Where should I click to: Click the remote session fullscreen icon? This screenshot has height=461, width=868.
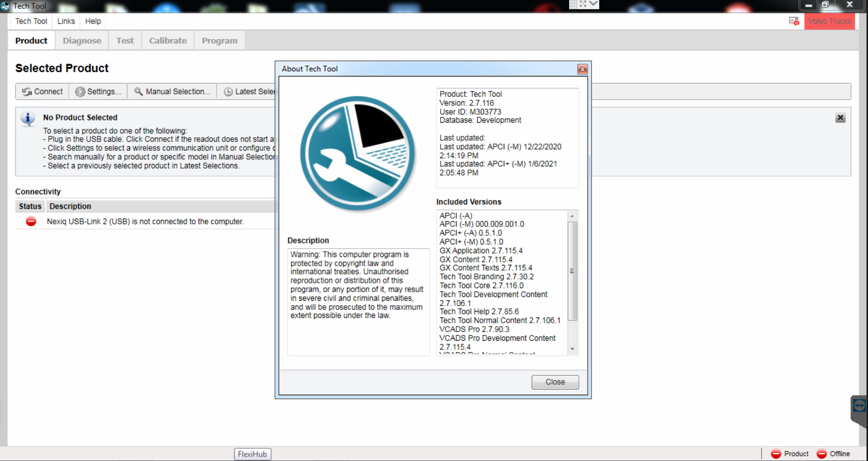click(583, 4)
